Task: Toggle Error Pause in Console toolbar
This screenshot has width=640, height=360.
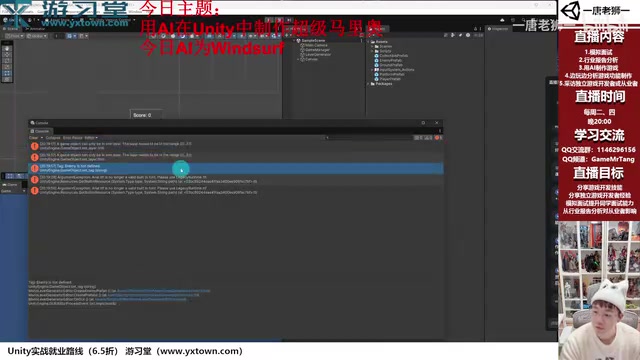Action: click(x=73, y=138)
